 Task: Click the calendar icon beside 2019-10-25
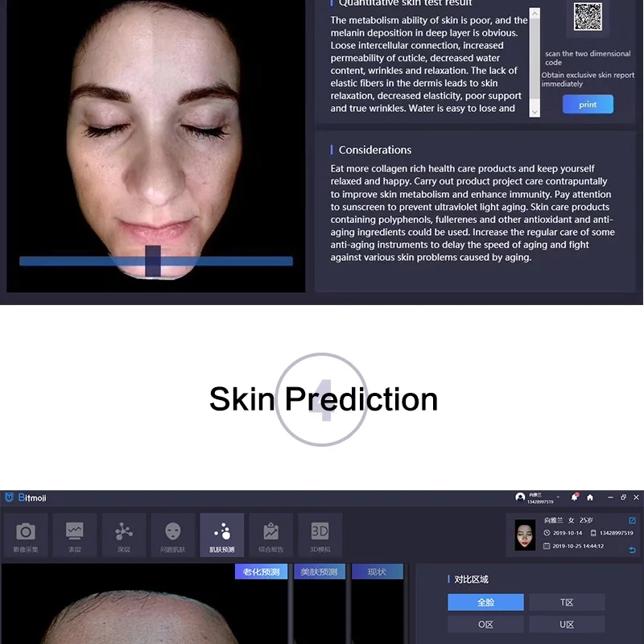[547, 546]
